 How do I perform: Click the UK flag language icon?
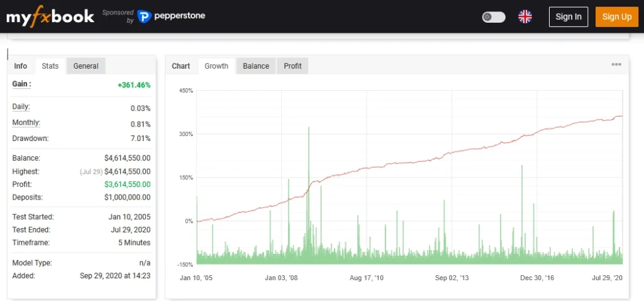(525, 17)
